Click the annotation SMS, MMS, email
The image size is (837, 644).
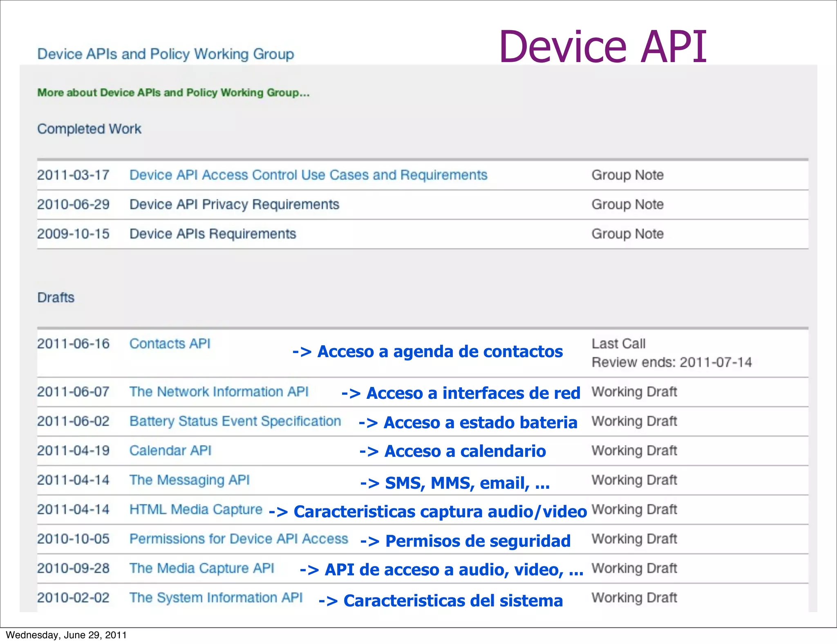pyautogui.click(x=455, y=483)
